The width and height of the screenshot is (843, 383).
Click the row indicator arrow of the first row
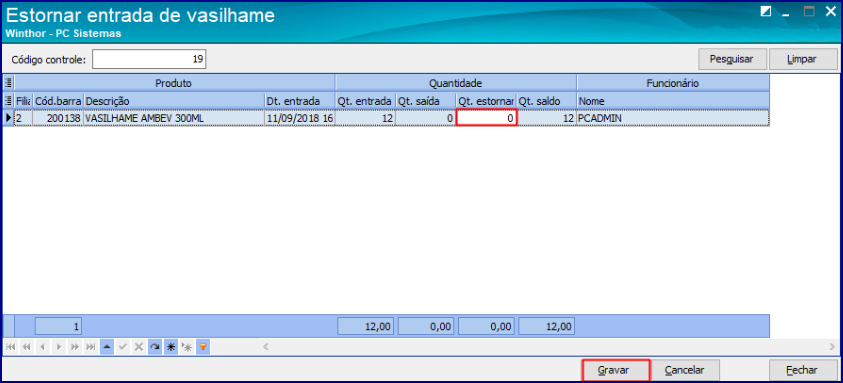tap(9, 118)
